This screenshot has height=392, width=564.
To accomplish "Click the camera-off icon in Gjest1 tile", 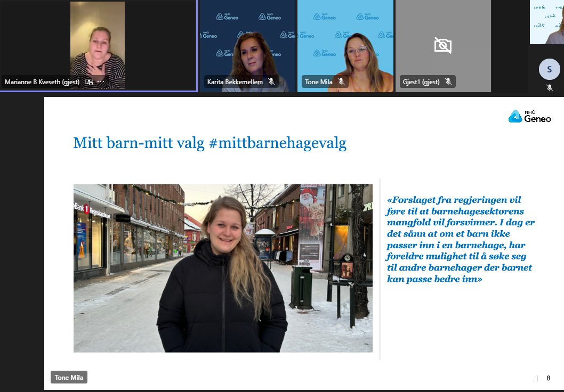I will (x=442, y=45).
